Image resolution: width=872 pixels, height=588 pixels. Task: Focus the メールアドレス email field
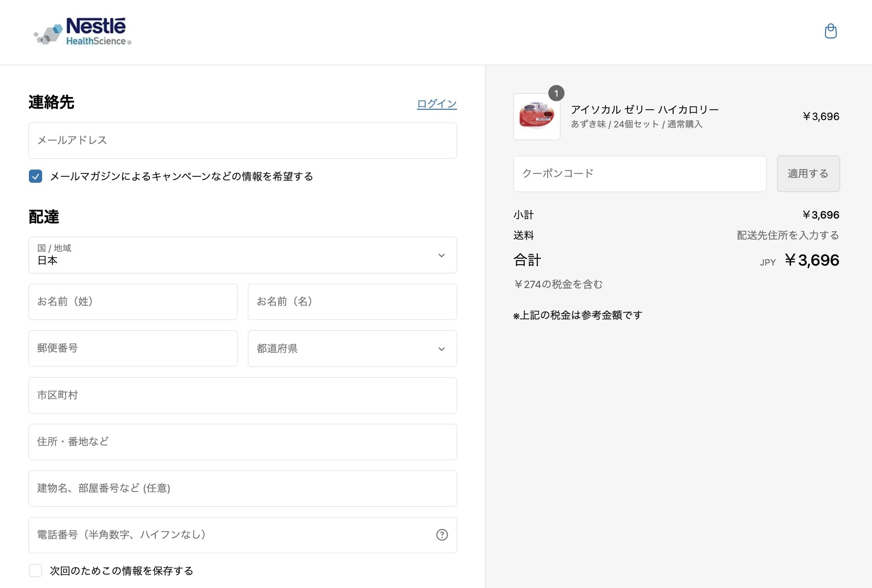[242, 141]
